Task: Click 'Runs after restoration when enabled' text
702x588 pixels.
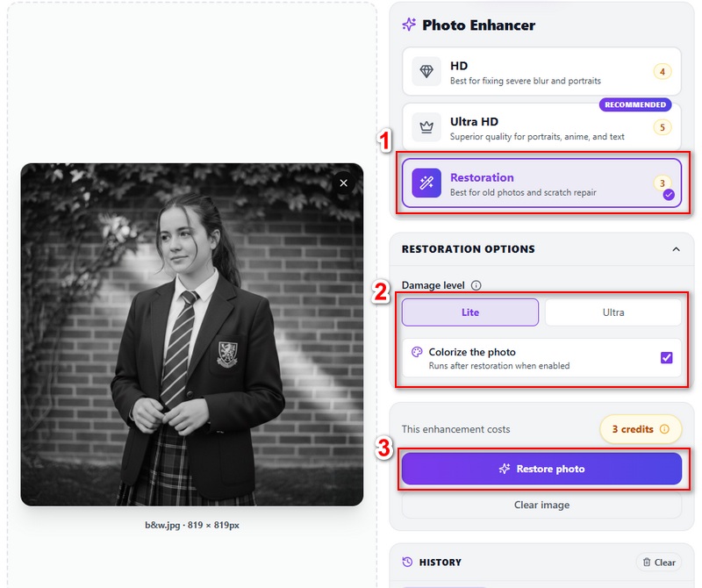Action: 499,365
